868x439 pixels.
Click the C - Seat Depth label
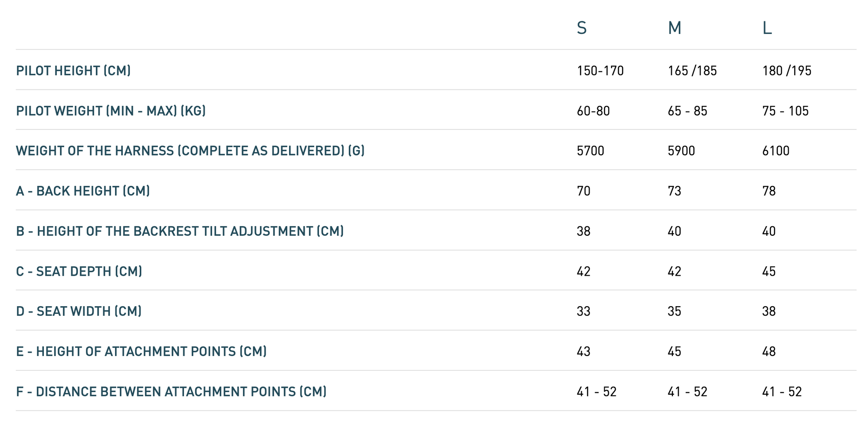(79, 271)
